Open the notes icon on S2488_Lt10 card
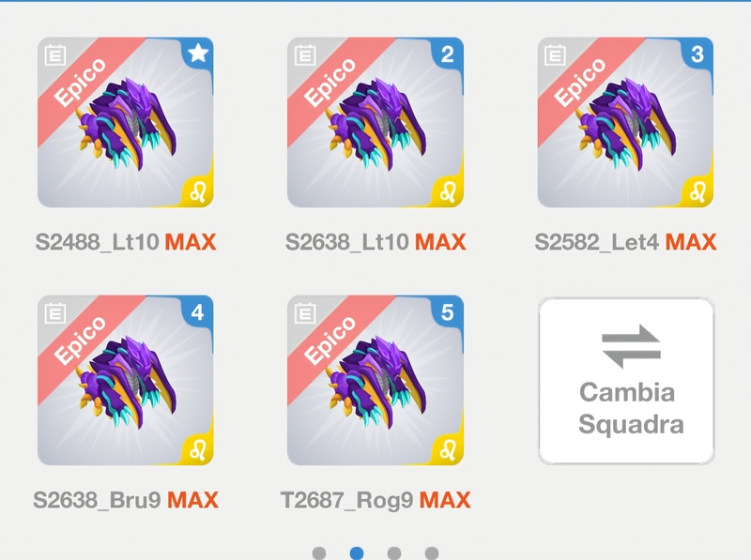Screen dimensions: 751x560 pyautogui.click(x=55, y=55)
